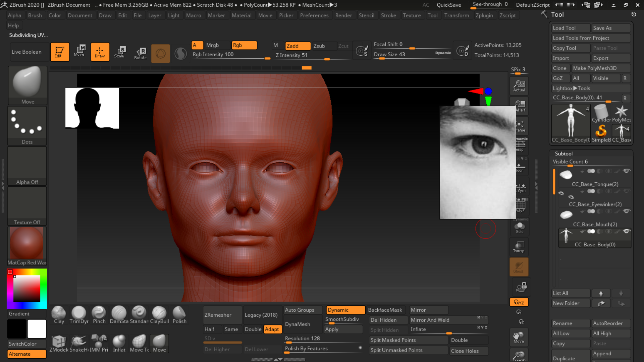Open the Help menu
The width and height of the screenshot is (644, 362).
click(13, 25)
